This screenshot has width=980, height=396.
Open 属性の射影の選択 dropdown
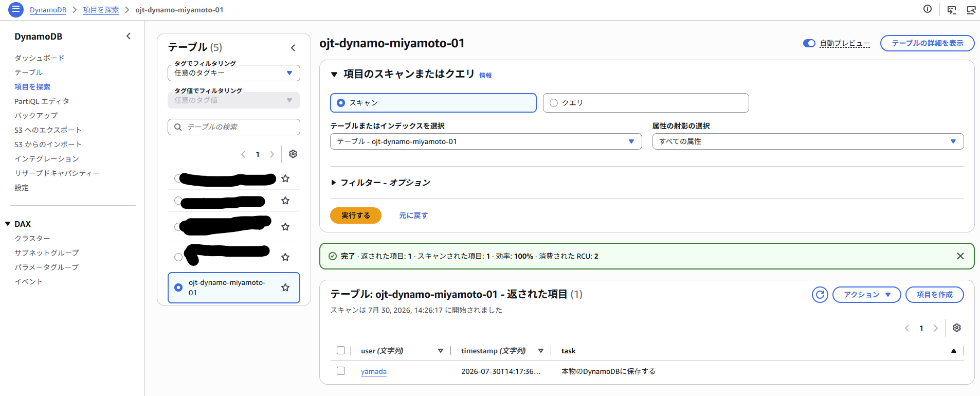808,141
